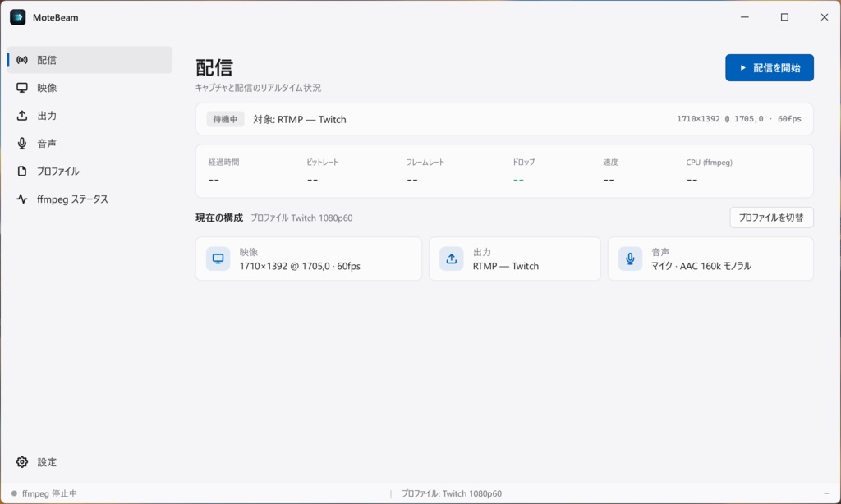Open the 映像 card monitor icon
841x504 pixels.
pos(218,259)
